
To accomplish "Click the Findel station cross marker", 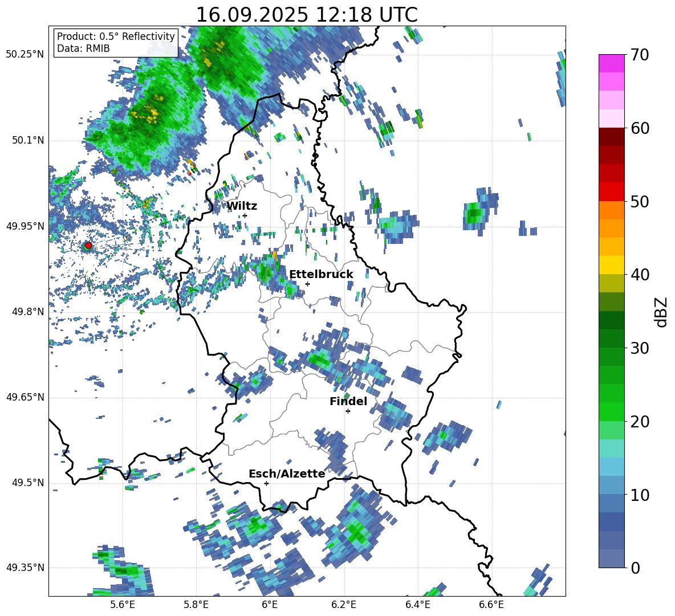I will 348,411.
